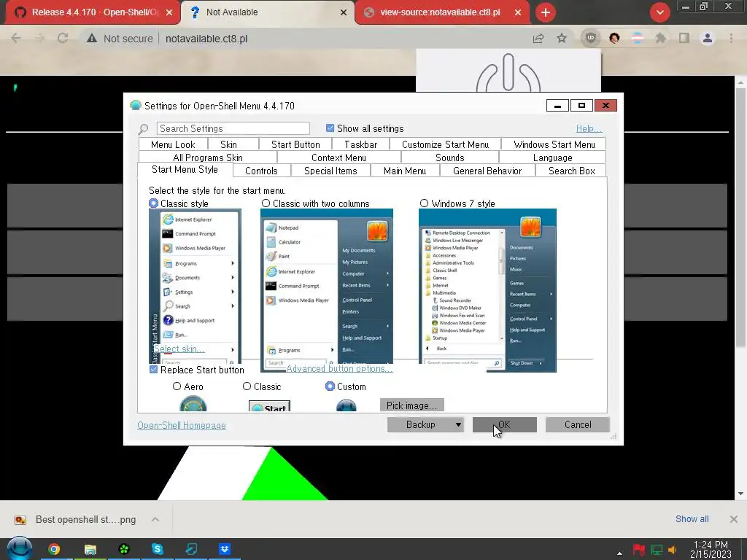Image resolution: width=747 pixels, height=560 pixels.
Task: Open the Special Items tab
Action: [330, 171]
